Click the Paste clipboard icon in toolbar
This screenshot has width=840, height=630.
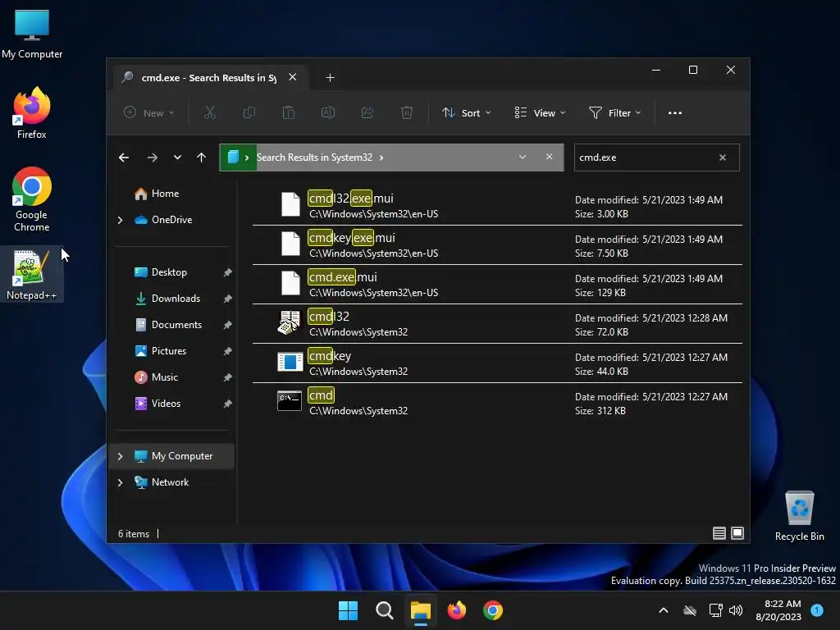click(288, 112)
